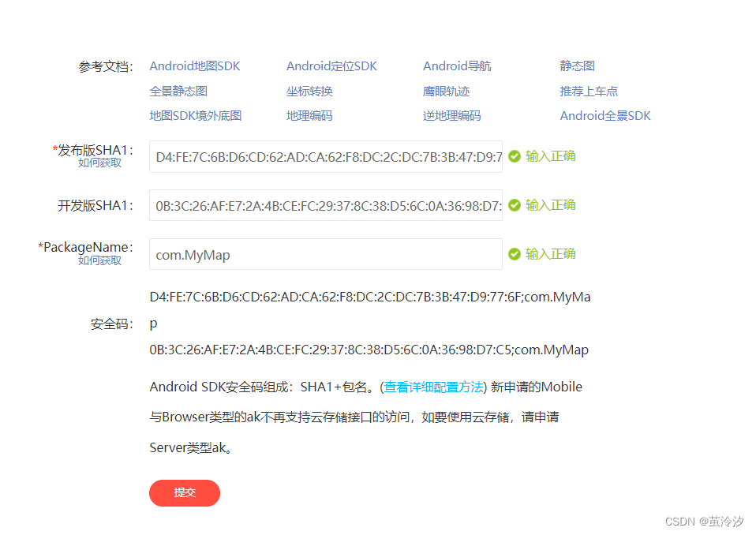This screenshot has height=535, width=756.
Task: Click green check icon beside PackageName field
Action: click(515, 253)
